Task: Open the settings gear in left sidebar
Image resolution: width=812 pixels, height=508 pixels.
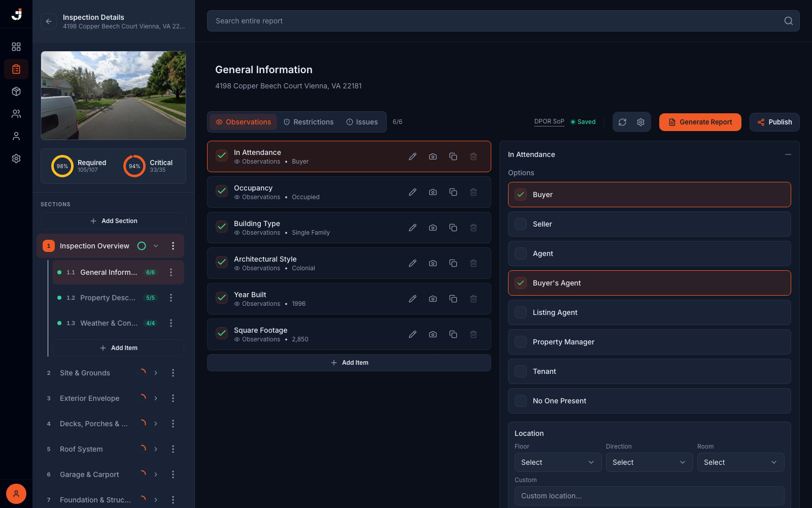Action: [16, 158]
